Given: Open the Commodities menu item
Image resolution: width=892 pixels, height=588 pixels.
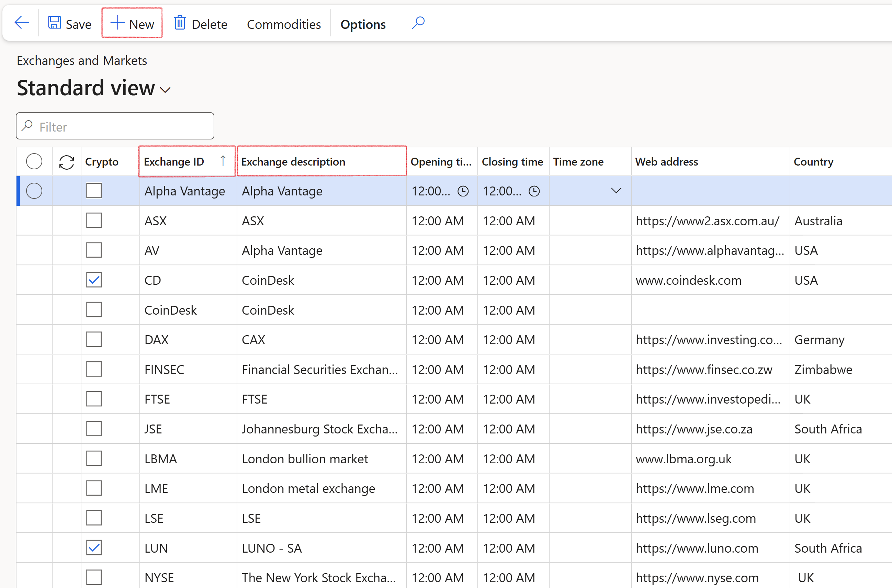Looking at the screenshot, I should (x=283, y=25).
